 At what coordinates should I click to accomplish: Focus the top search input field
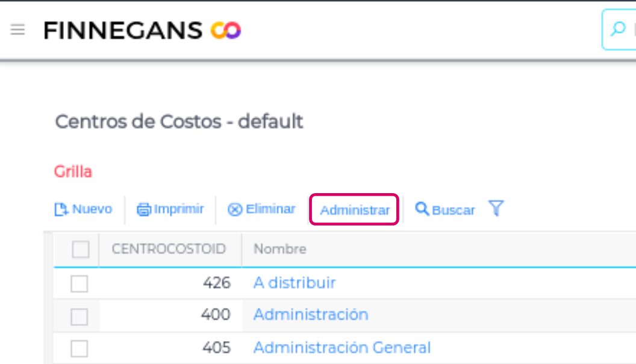[631, 29]
